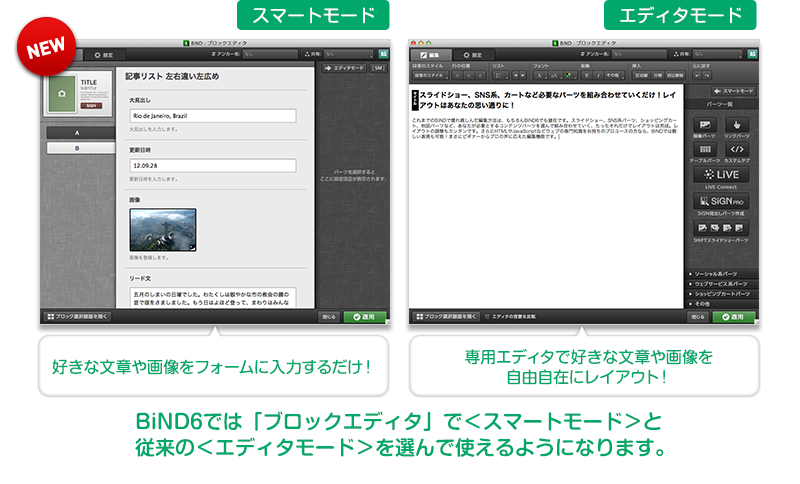Open the image parts icon in editor mode panel
The width and height of the screenshot is (800, 484).
(705, 125)
